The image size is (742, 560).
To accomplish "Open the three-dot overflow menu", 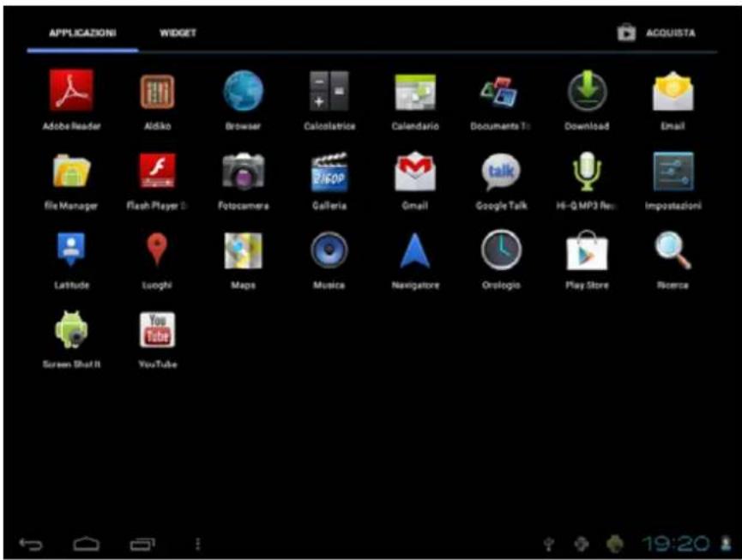I will pyautogui.click(x=198, y=545).
